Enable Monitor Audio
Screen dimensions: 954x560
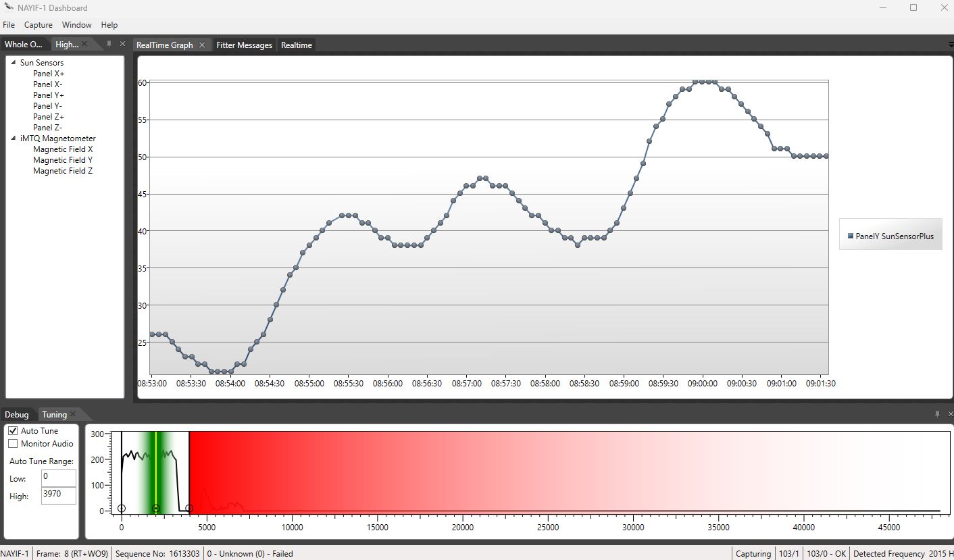coord(12,444)
